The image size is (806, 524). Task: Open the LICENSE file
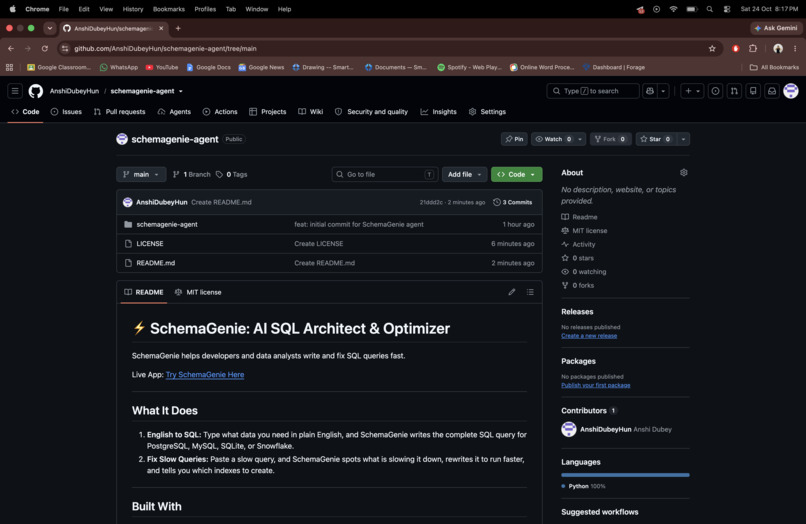pos(150,244)
